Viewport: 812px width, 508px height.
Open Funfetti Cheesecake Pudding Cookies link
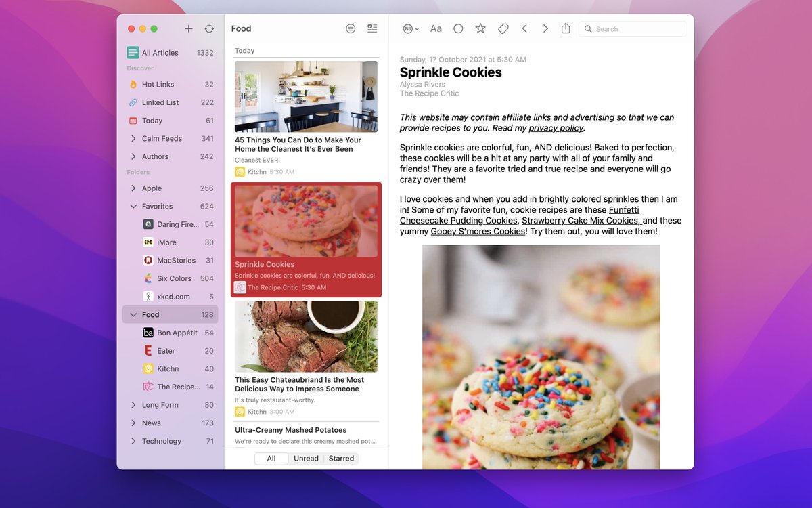point(520,215)
